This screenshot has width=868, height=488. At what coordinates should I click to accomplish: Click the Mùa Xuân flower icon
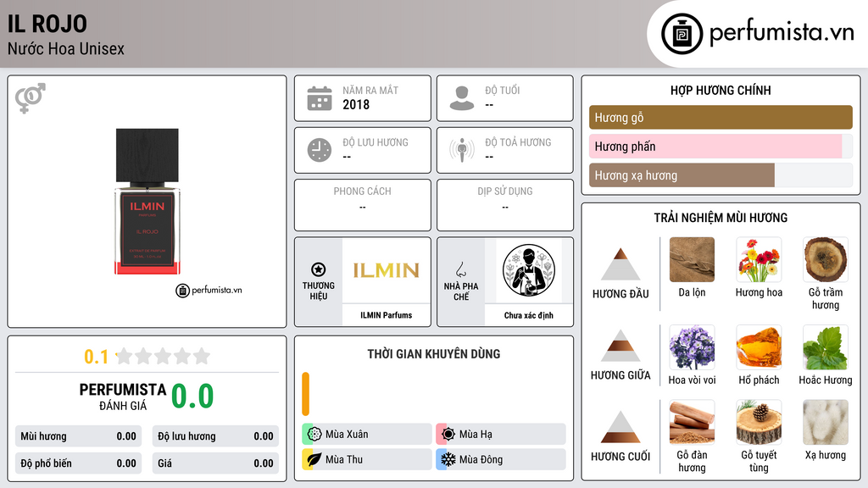314,434
